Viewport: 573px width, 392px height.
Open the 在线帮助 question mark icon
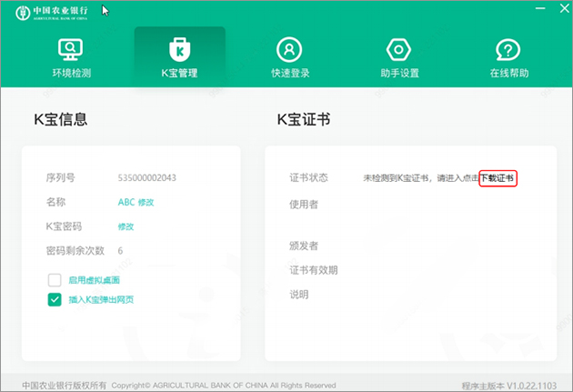pos(508,50)
